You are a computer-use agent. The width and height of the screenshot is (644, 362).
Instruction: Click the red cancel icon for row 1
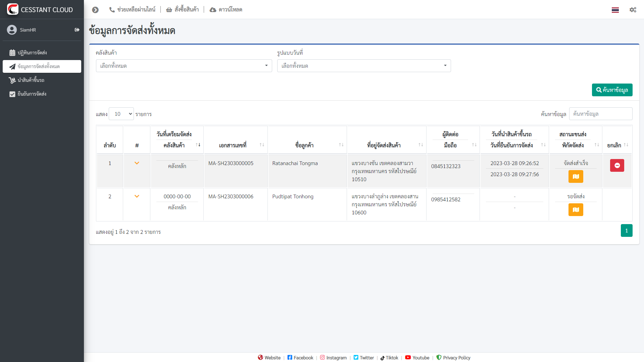617,165
